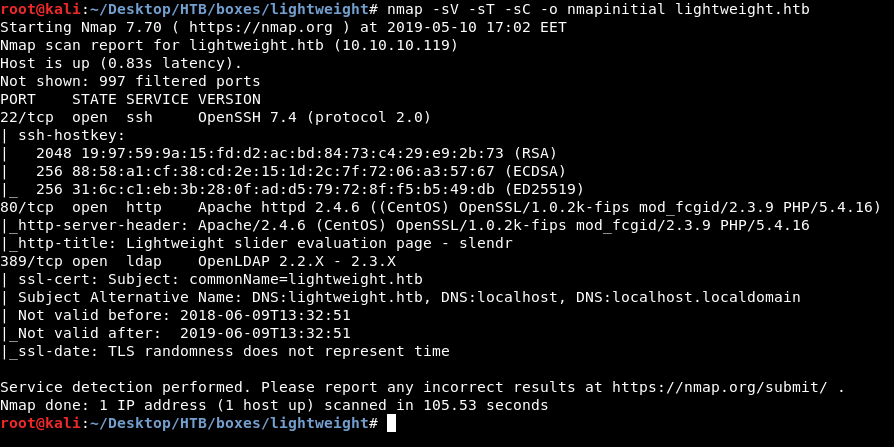Click the Nmap done summary line
894x447 pixels.
click(274, 405)
